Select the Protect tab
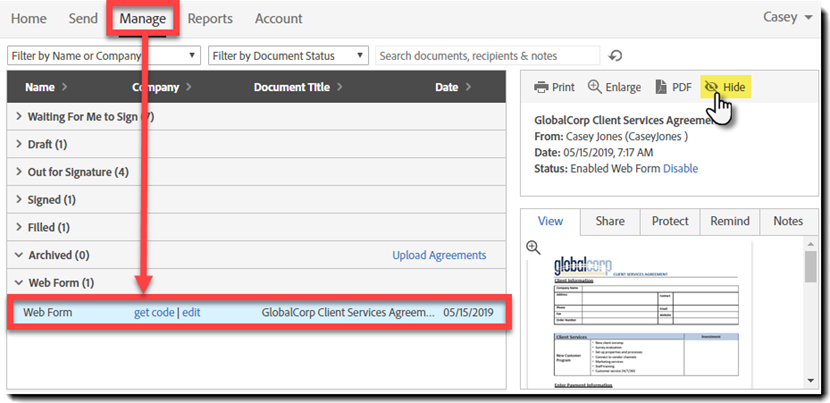This screenshot has height=403, width=830. click(670, 221)
